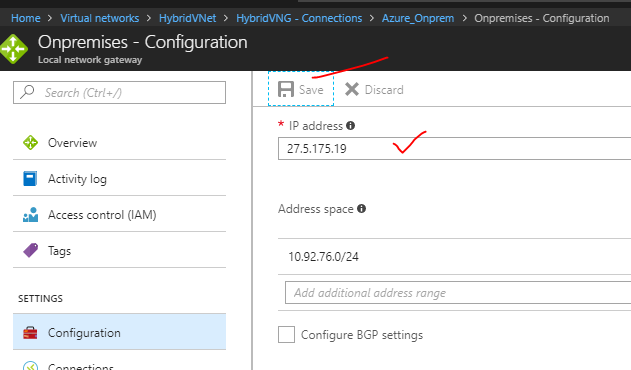Open HybridVNet breadcrumb link
Screen dimensions: 631x370
[x=188, y=18]
